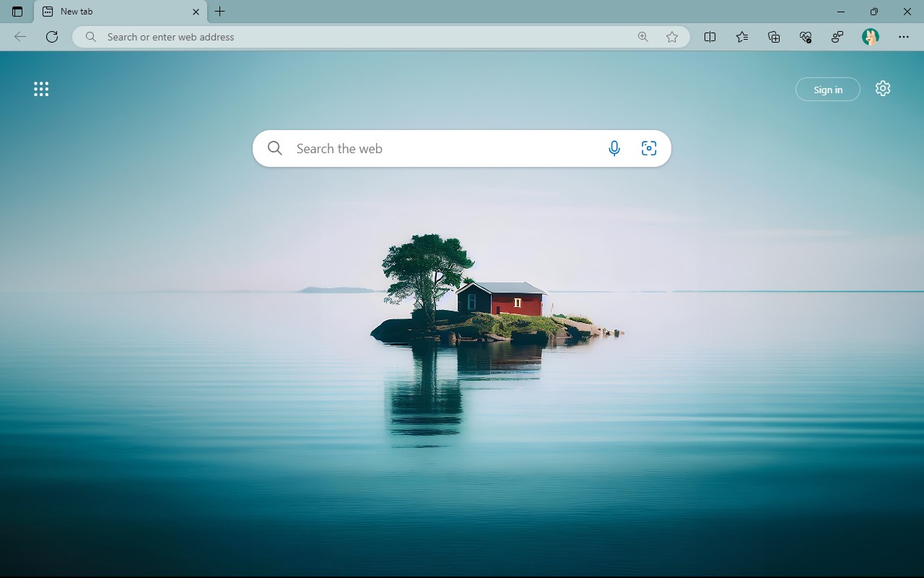The width and height of the screenshot is (924, 578).
Task: Go back using the back arrow
Action: 20,37
